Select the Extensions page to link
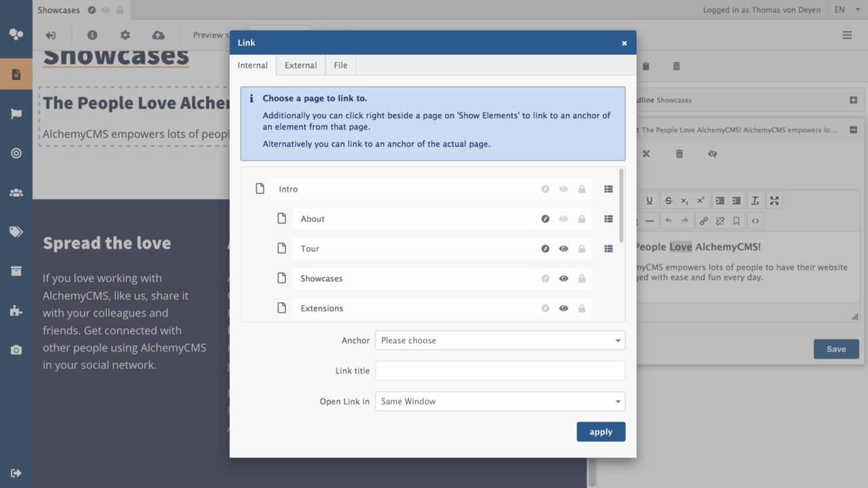The image size is (868, 488). 442,308
